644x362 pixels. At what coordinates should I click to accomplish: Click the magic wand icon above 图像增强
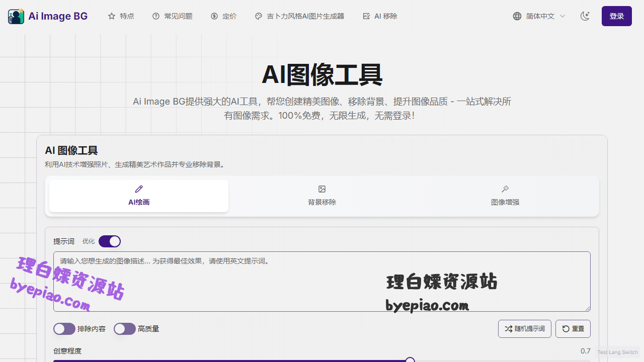pos(505,189)
